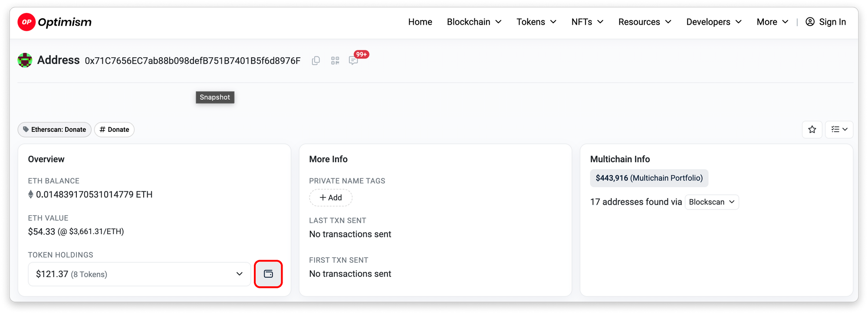This screenshot has width=868, height=314.
Task: Click the address identicon avatar
Action: [x=25, y=60]
